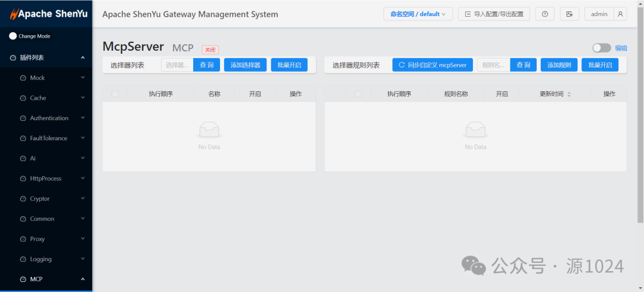Open the 命名空间 / default dropdown
The height and width of the screenshot is (292, 644).
click(418, 14)
